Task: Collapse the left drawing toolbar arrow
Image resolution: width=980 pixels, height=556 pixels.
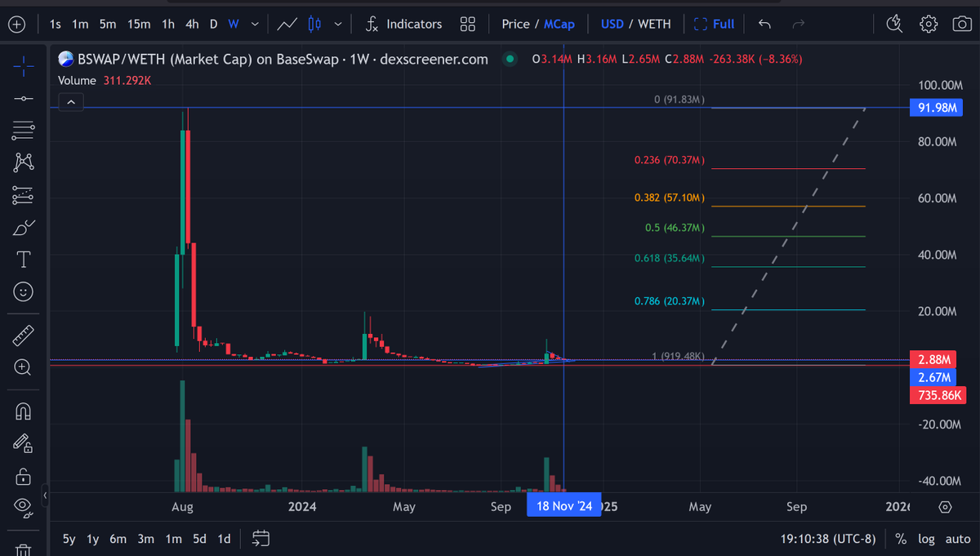Action: click(x=46, y=496)
